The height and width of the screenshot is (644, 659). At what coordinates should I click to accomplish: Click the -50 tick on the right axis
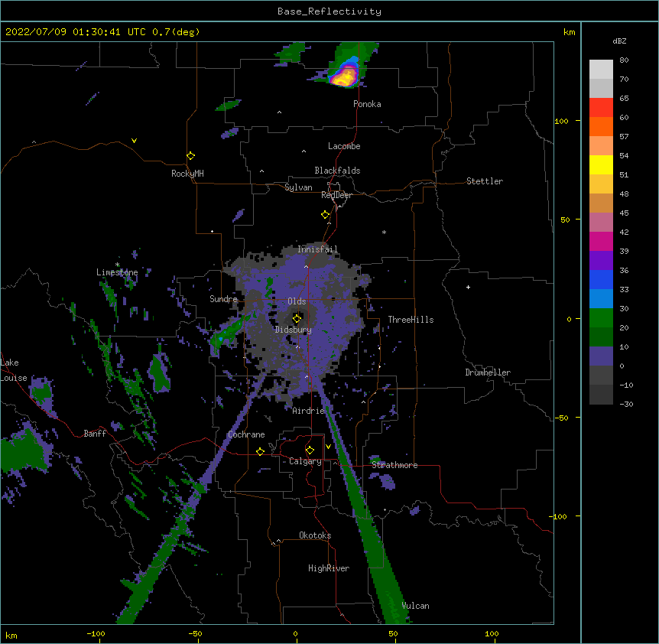pyautogui.click(x=561, y=418)
